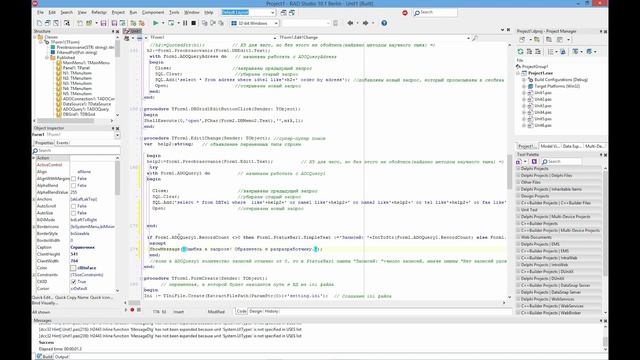
Task: Open the Form1 component selector dropdown in Object Inspector
Action: [117, 135]
